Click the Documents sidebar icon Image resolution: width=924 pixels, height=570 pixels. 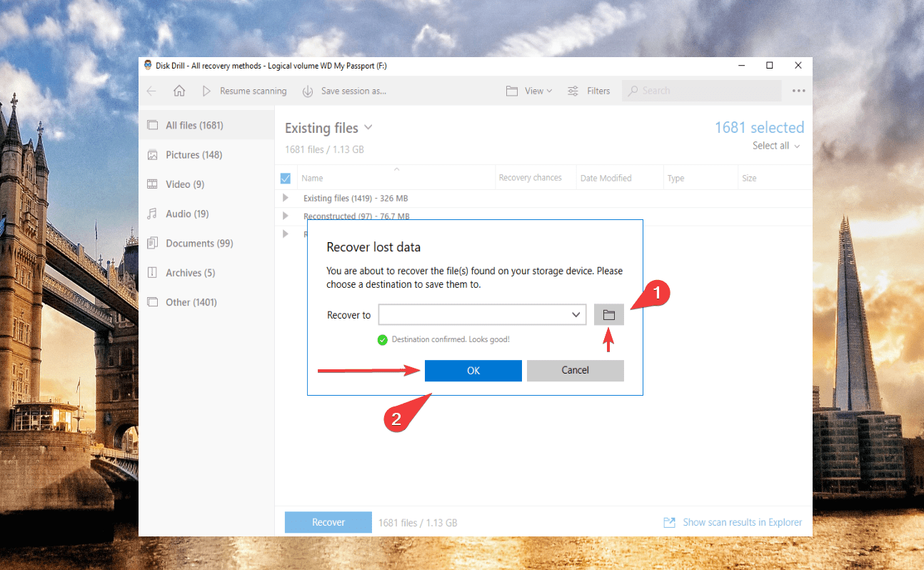click(152, 243)
